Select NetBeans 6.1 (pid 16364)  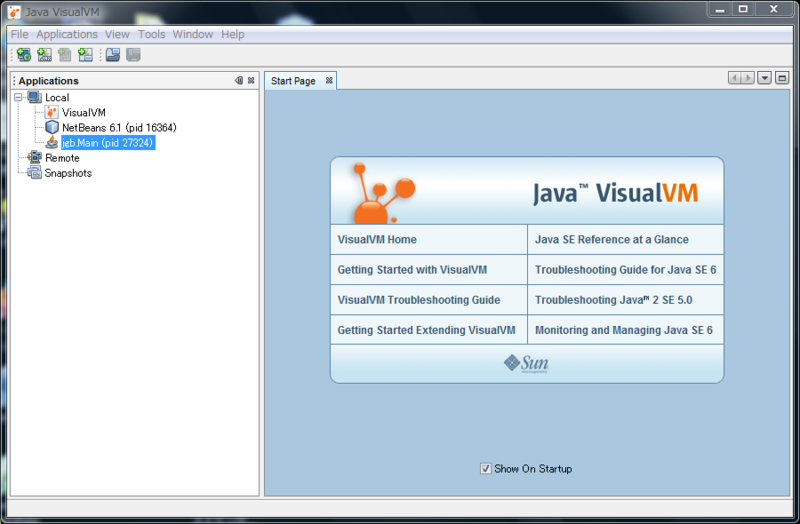(x=119, y=128)
